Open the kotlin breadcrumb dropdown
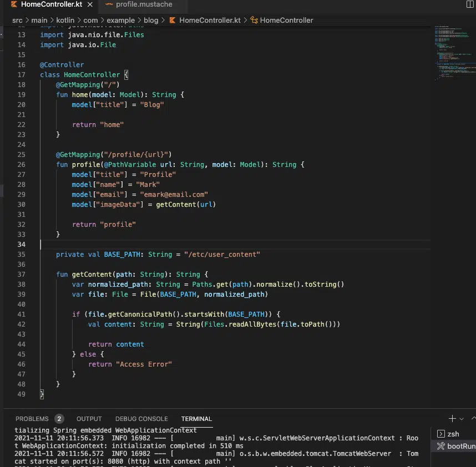Viewport: 476px width, 467px height. coord(65,20)
